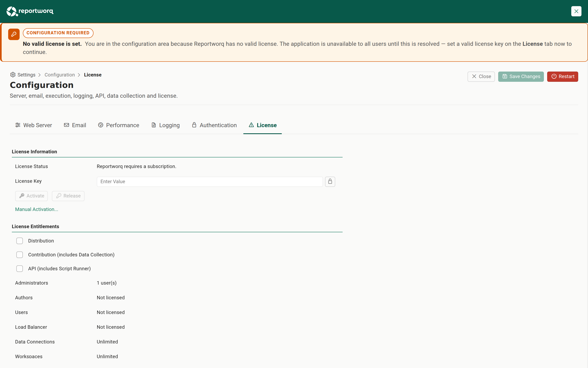588x368 pixels.
Task: Go to Settings breadcrumb link
Action: (27, 75)
